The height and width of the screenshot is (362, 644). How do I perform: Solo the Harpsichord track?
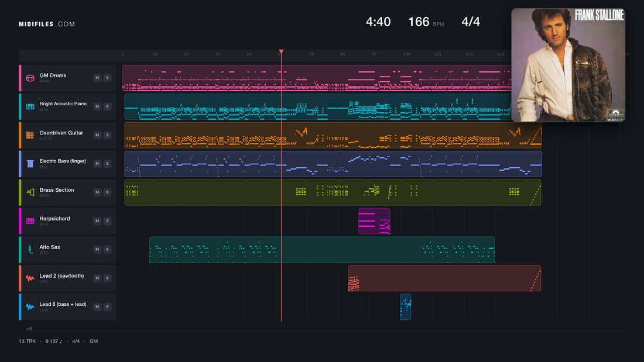pyautogui.click(x=107, y=221)
